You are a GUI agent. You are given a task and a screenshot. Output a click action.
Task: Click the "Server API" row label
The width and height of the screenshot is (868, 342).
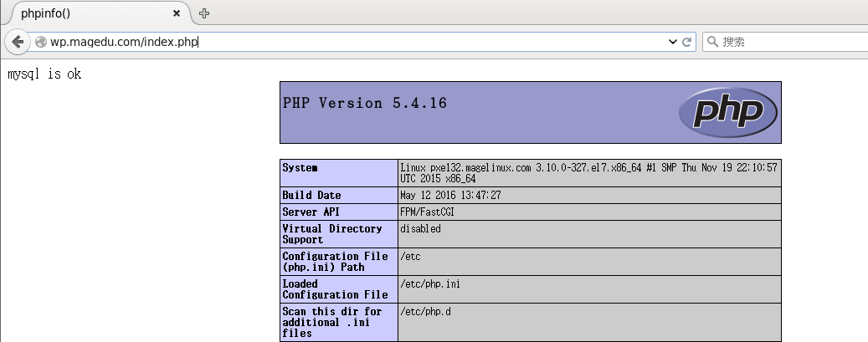click(311, 212)
